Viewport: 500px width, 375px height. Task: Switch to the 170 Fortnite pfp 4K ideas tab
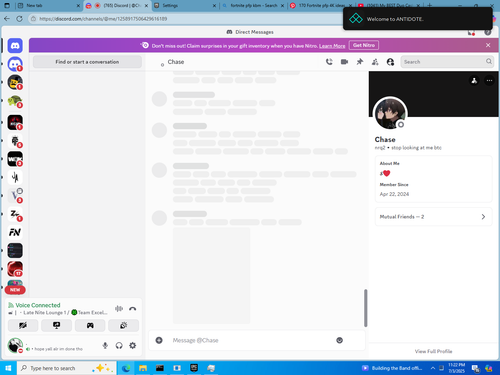coord(321,5)
